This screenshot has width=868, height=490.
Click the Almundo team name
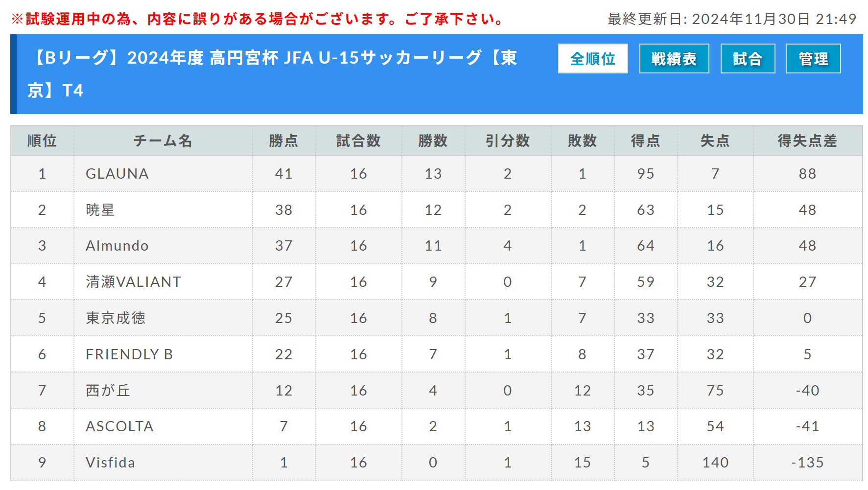pyautogui.click(x=117, y=246)
